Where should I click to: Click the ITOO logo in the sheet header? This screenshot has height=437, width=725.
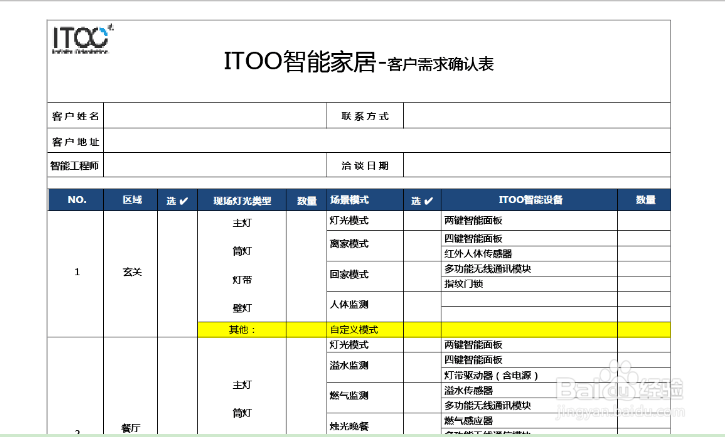click(82, 39)
